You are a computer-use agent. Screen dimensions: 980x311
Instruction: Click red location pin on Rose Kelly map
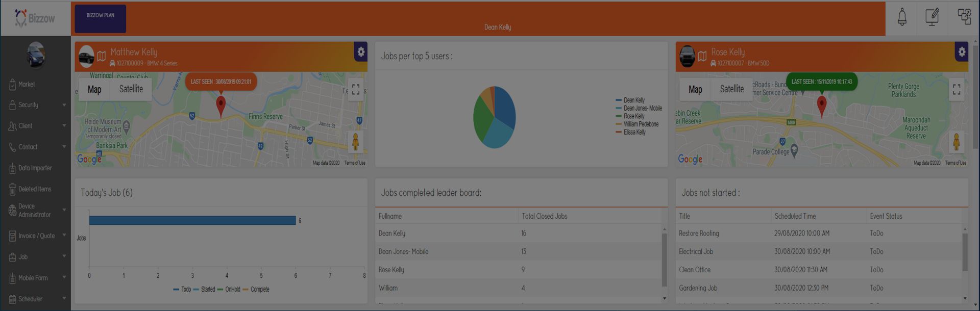822,107
